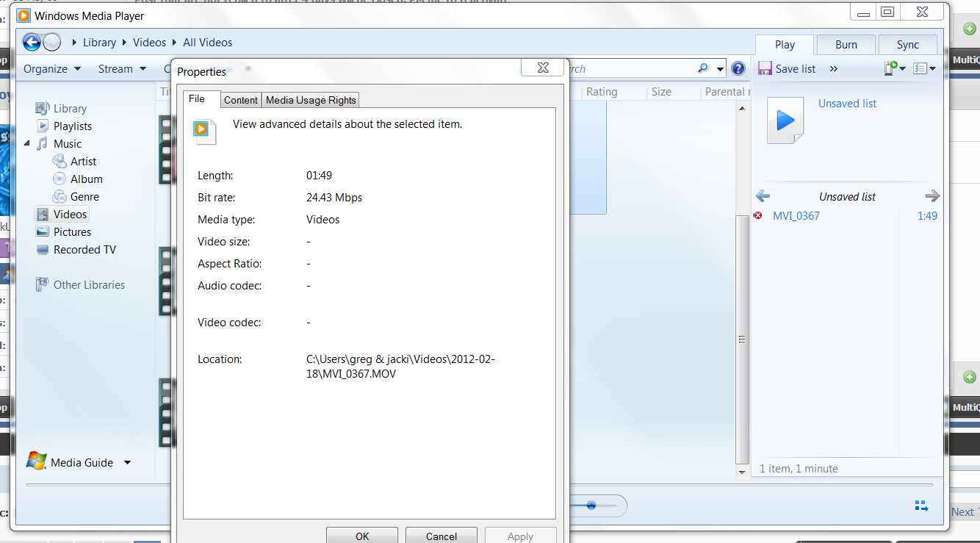Open the list options dropdown

pyautogui.click(x=924, y=68)
